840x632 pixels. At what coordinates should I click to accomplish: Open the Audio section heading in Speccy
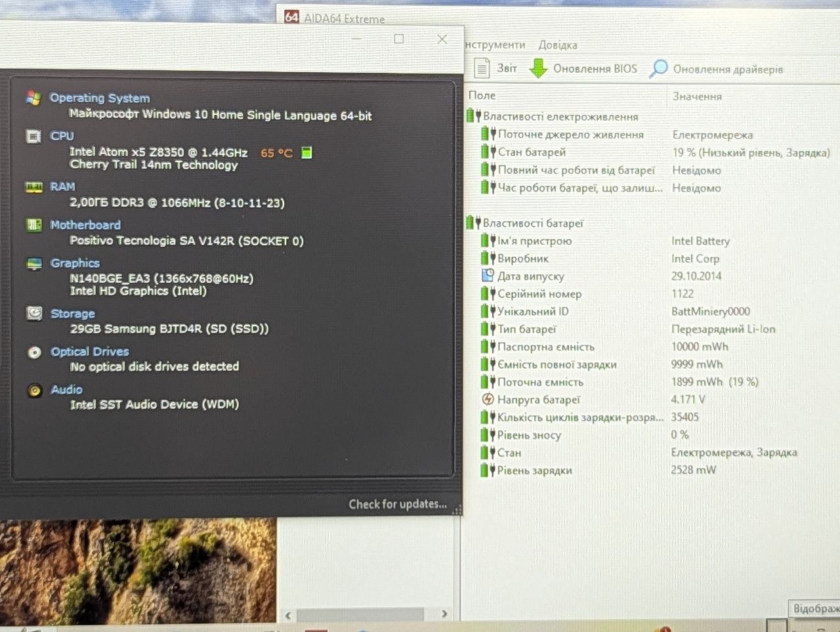[x=67, y=390]
